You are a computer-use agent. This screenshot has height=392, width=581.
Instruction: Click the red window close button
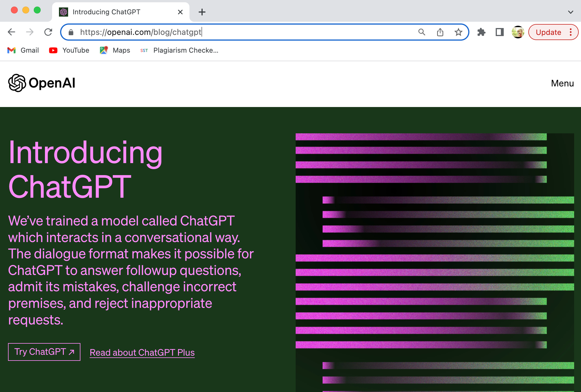[x=14, y=10]
